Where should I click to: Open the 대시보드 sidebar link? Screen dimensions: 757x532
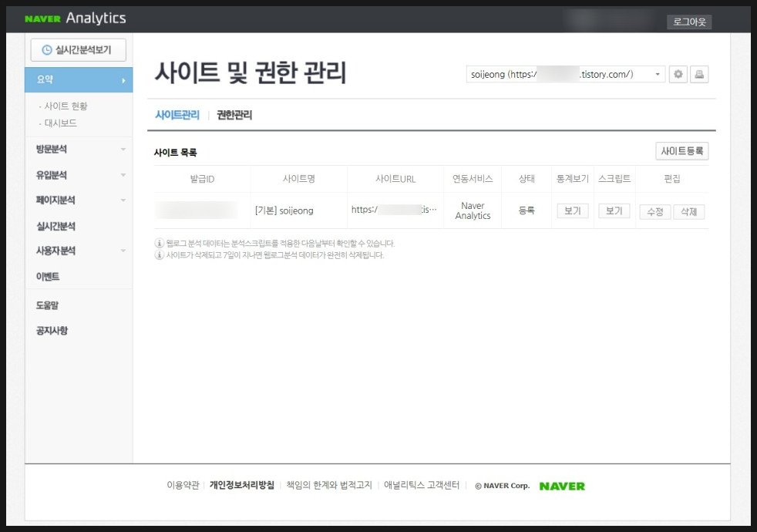60,123
